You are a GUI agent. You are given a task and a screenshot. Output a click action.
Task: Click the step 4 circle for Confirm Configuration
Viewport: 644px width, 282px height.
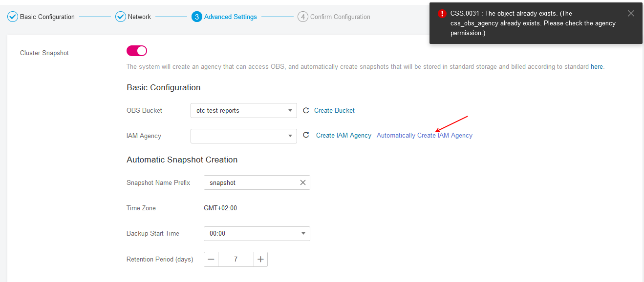coord(302,16)
